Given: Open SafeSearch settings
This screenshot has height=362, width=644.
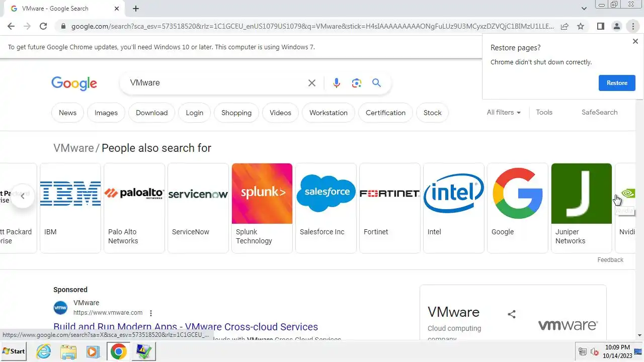Looking at the screenshot, I should click(x=599, y=112).
